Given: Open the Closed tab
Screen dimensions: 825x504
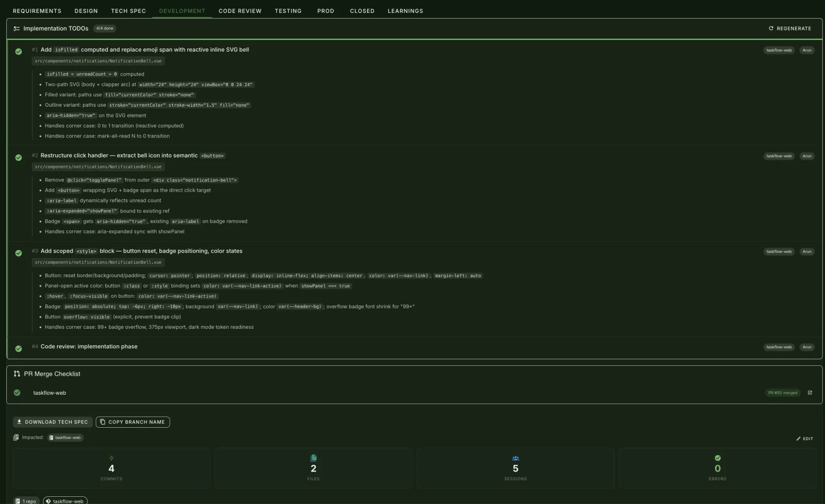Looking at the screenshot, I should (362, 11).
